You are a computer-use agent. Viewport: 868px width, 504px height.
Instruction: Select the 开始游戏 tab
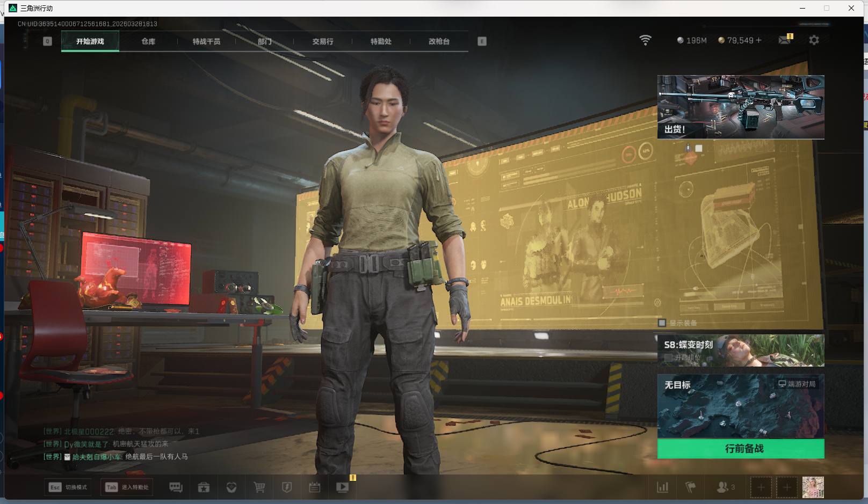pos(90,41)
